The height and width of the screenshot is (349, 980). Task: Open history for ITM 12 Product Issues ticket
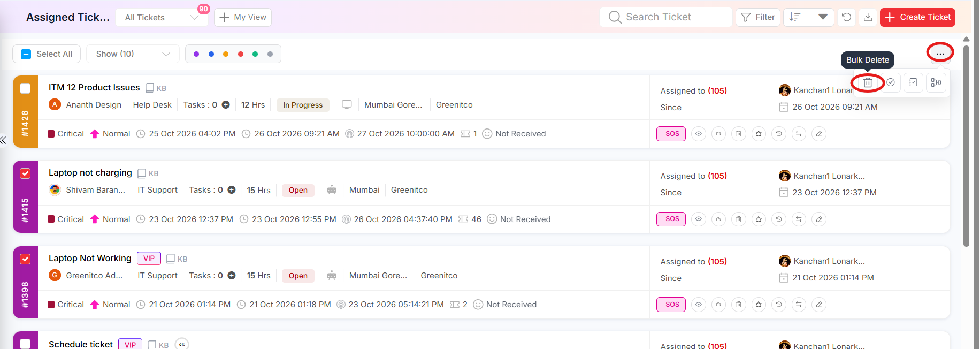pyautogui.click(x=779, y=134)
